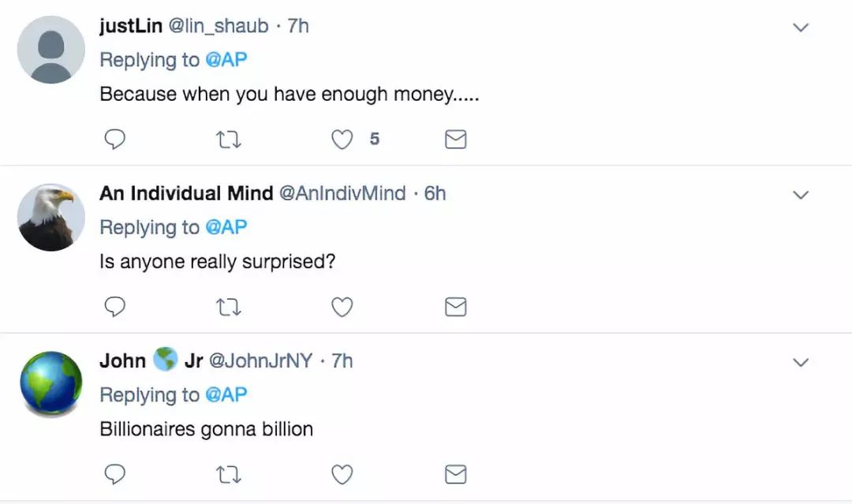
Task: Like the tweet by justLin
Action: coord(342,140)
